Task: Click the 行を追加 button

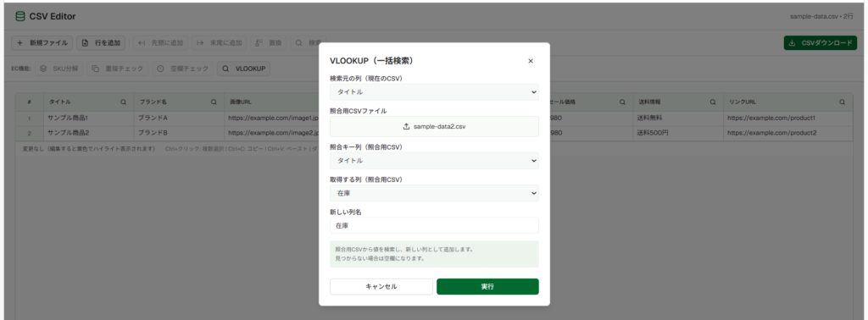Action: tap(101, 43)
